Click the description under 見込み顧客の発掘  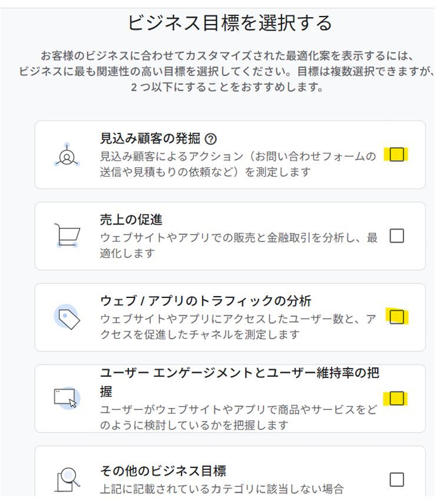pos(238,164)
